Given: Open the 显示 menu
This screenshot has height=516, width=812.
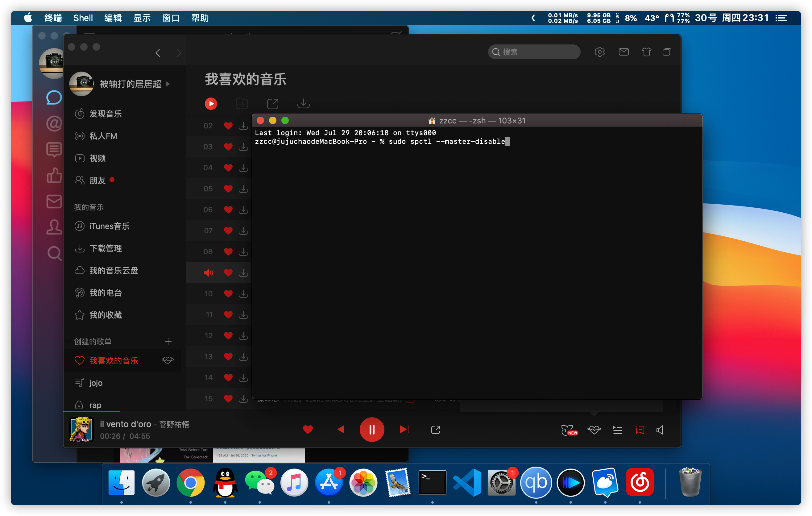Looking at the screenshot, I should pyautogui.click(x=142, y=18).
